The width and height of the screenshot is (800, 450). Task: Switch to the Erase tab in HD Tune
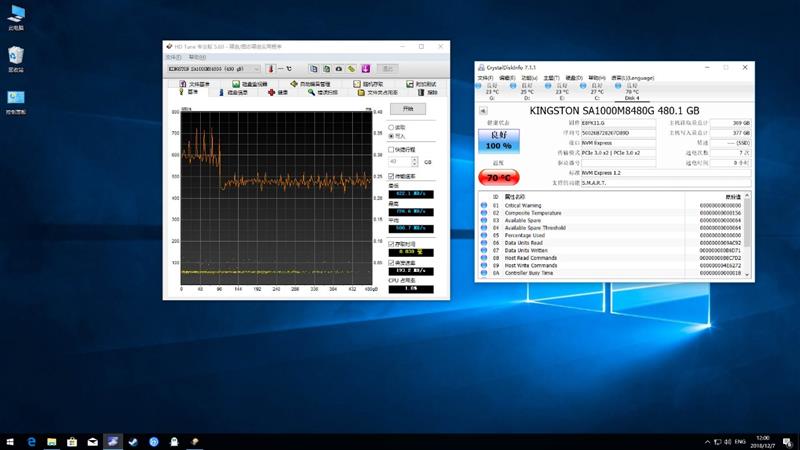point(428,92)
